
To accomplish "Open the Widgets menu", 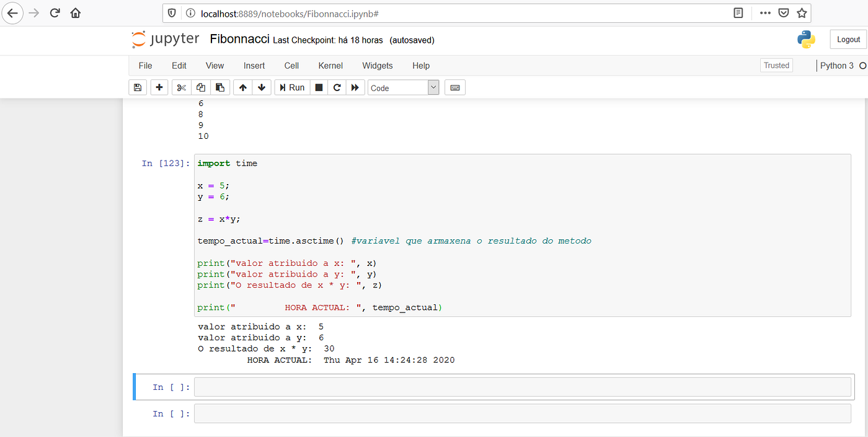I will pos(377,66).
